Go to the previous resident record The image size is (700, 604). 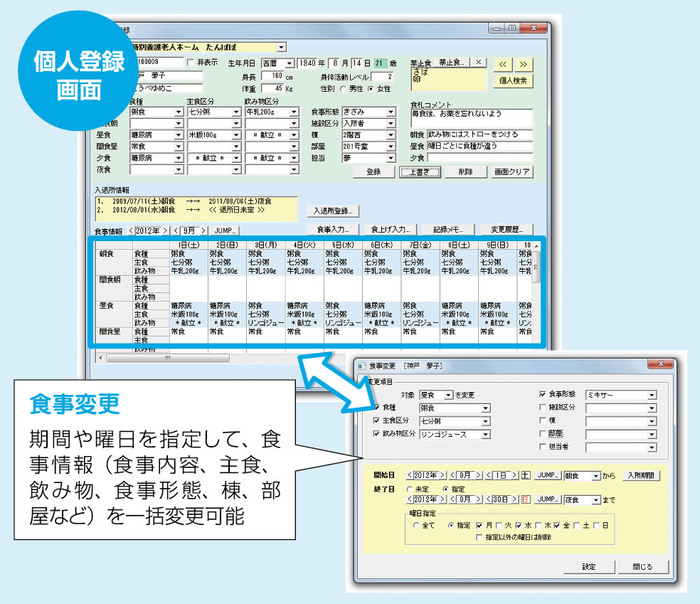502,64
